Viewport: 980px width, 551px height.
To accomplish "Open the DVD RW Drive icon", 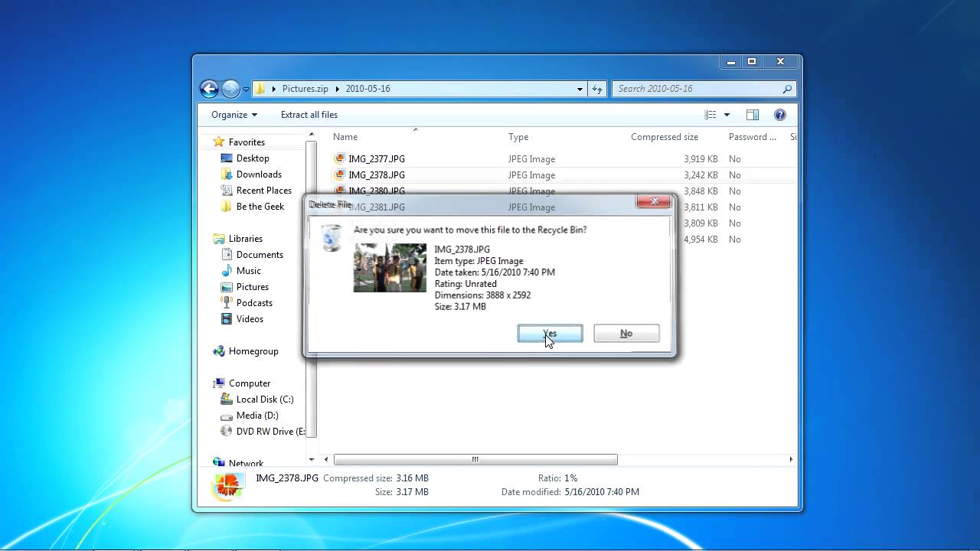I will tap(227, 432).
